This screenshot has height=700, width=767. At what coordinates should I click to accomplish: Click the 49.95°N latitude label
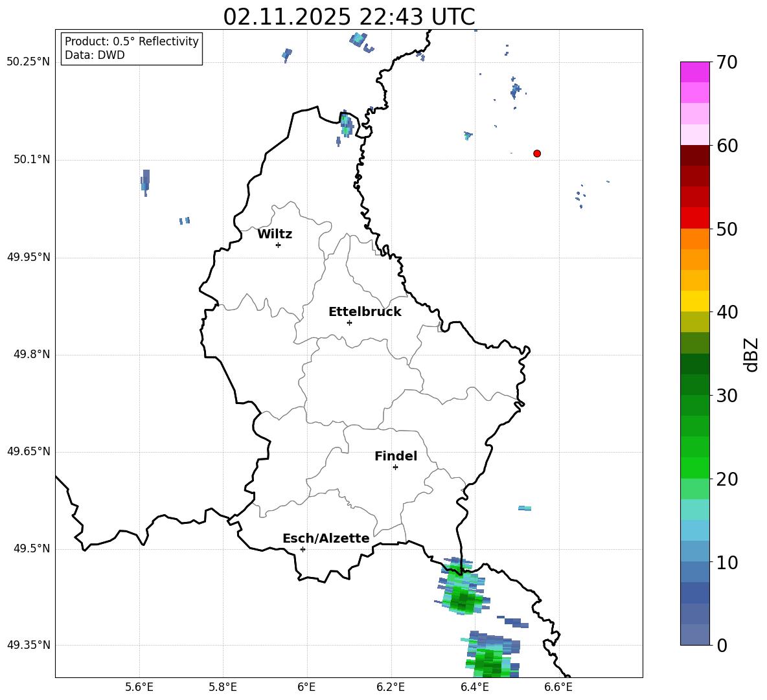coord(29,257)
